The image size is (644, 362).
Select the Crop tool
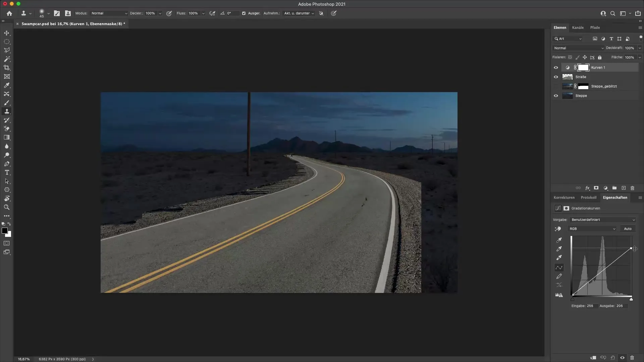point(7,68)
